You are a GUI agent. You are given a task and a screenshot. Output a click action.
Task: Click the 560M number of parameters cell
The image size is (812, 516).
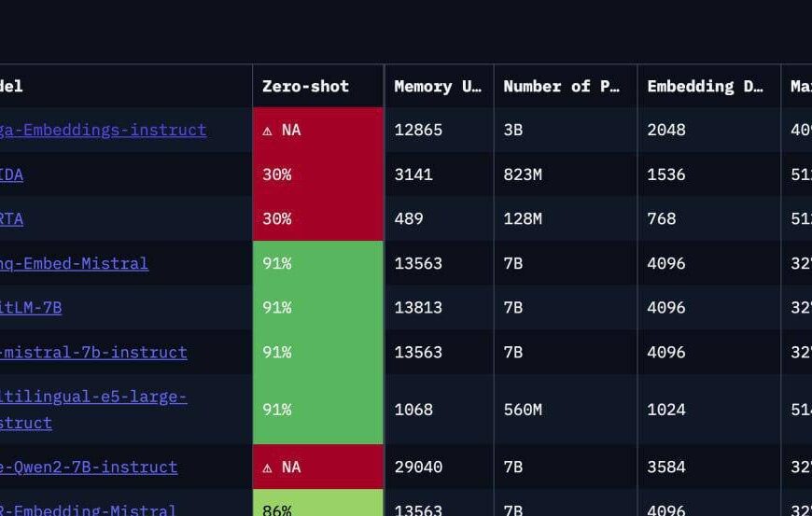coord(522,410)
